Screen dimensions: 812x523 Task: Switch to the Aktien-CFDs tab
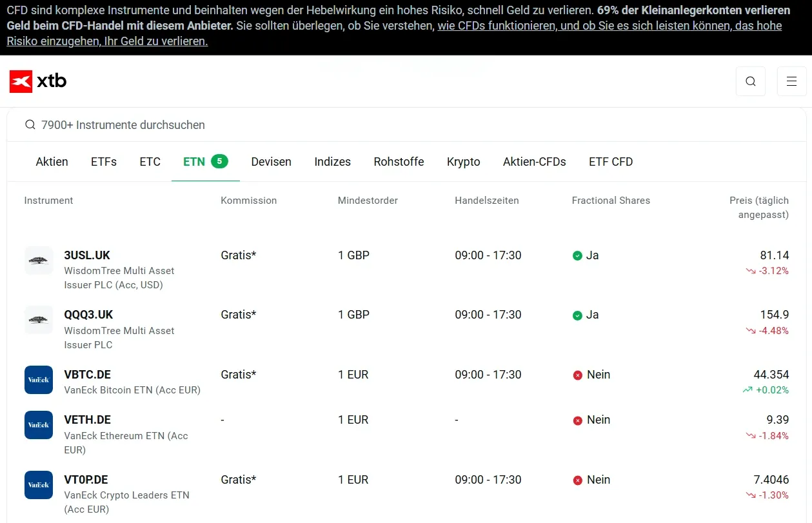(534, 162)
